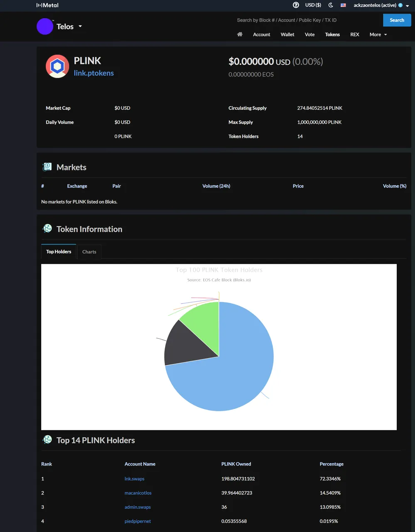The width and height of the screenshot is (415, 532).
Task: Go to home icon in navigation
Action: click(x=240, y=34)
